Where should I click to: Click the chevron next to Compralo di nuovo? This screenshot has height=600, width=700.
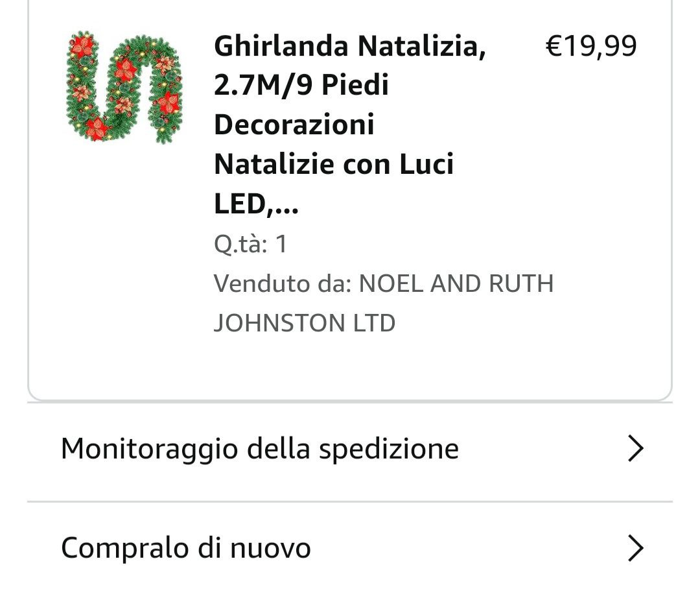tap(635, 549)
